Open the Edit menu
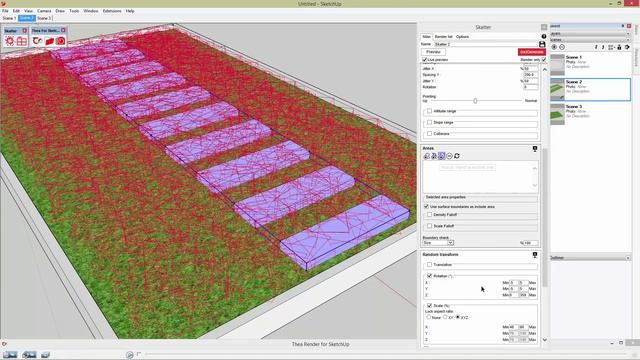Image resolution: width=640 pixels, height=360 pixels. point(16,11)
